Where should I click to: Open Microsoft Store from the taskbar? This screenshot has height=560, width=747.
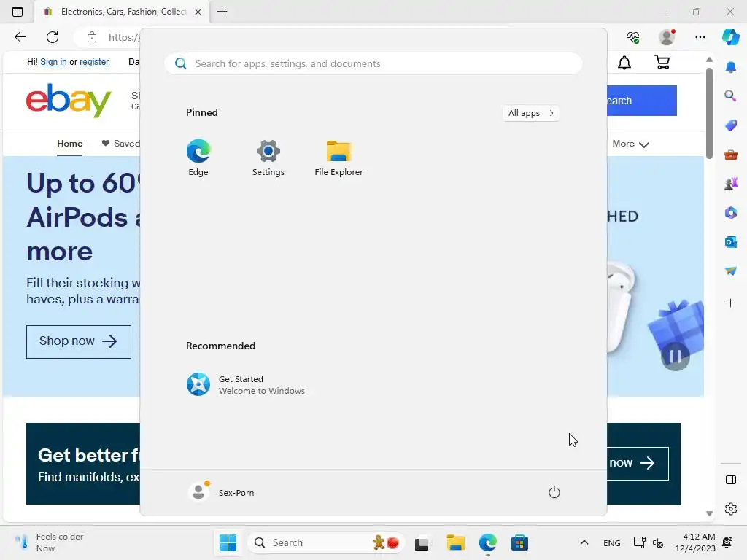pos(519,542)
